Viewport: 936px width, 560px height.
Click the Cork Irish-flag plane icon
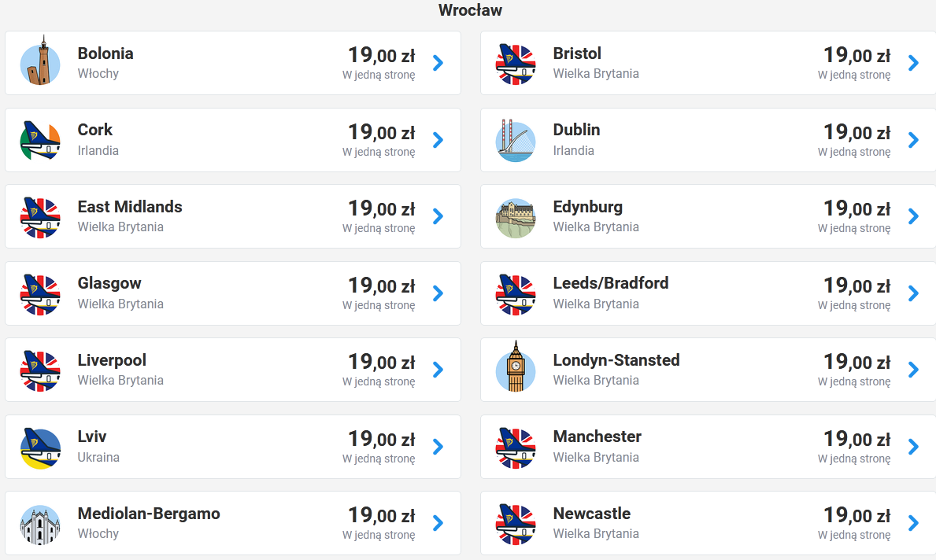(40, 140)
